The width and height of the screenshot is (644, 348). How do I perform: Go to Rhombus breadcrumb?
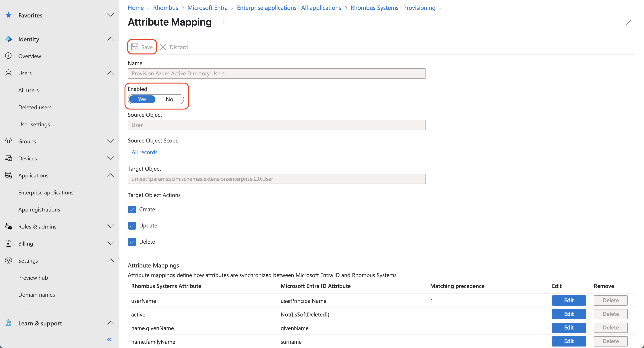(x=165, y=8)
